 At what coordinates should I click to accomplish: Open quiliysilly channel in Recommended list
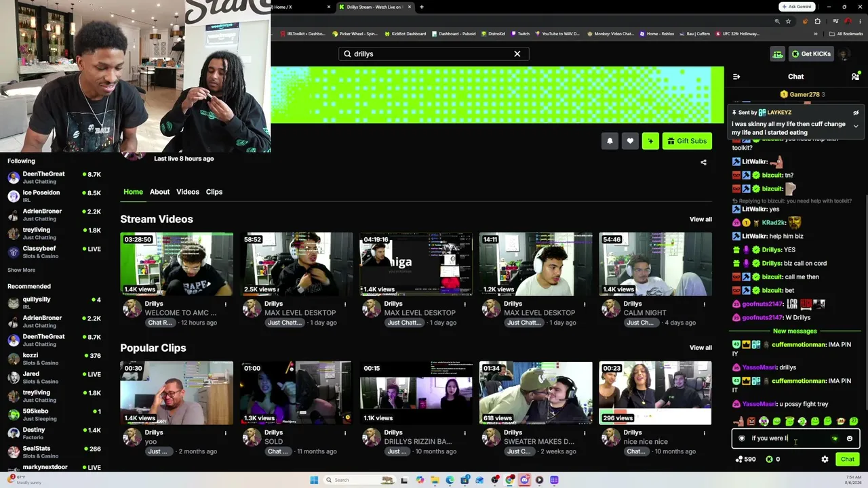click(x=54, y=302)
